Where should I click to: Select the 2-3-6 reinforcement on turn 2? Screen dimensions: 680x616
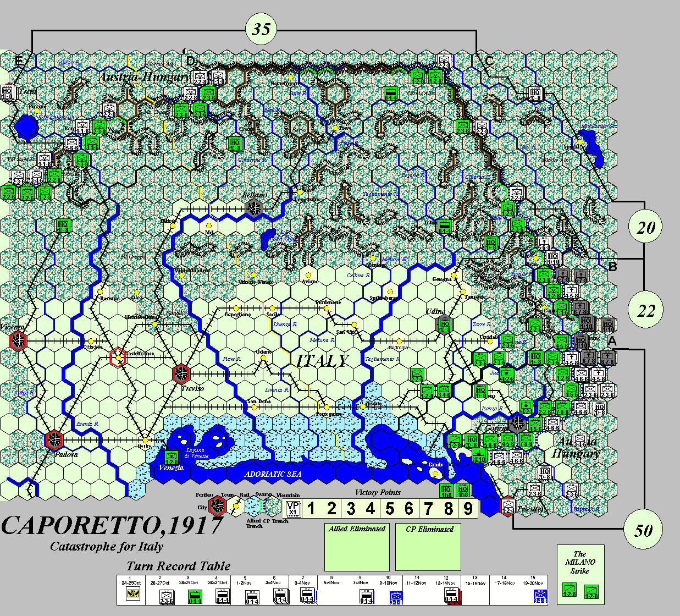point(167,597)
